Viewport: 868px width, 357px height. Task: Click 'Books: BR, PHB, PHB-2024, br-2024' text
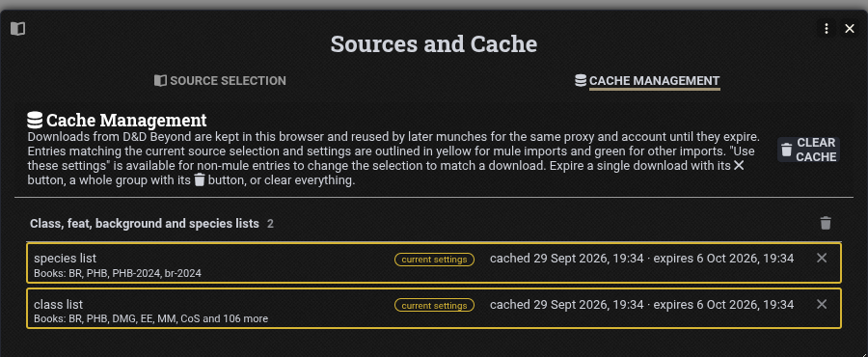(x=118, y=273)
